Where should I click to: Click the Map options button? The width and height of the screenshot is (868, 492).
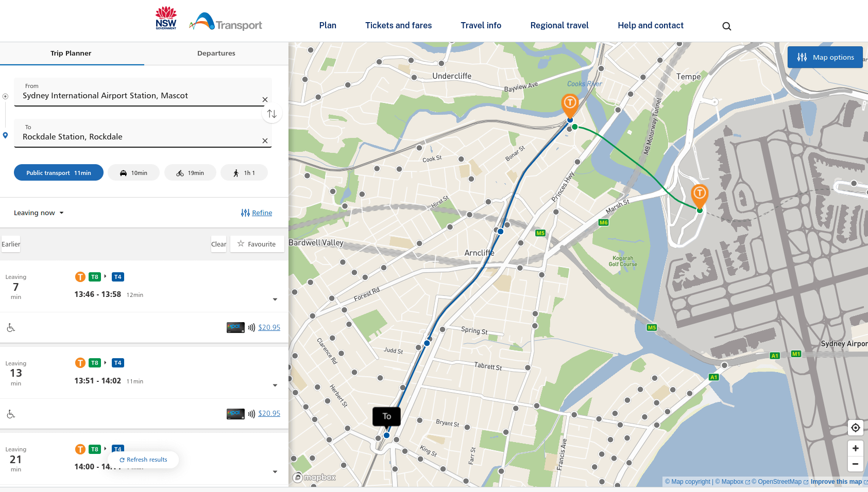coord(825,58)
